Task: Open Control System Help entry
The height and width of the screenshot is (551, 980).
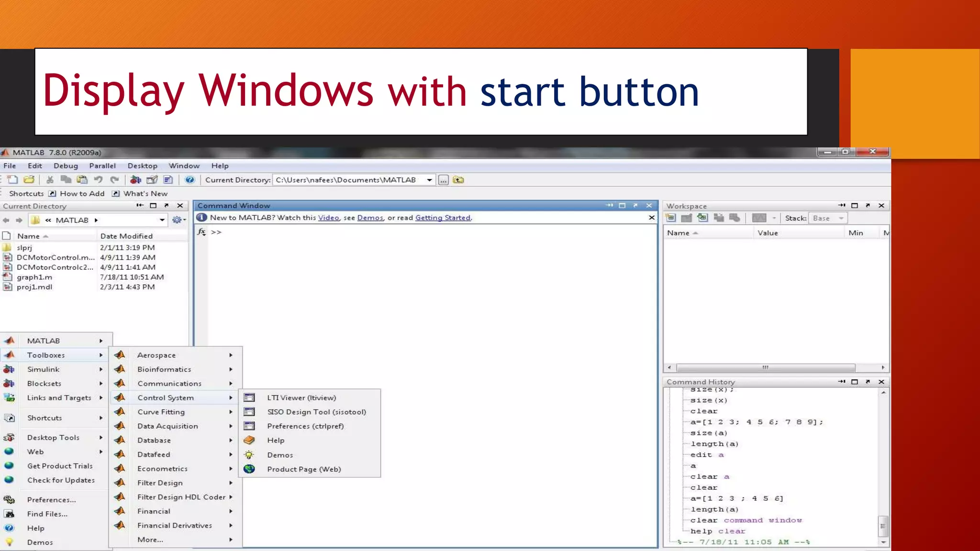Action: 310,441
